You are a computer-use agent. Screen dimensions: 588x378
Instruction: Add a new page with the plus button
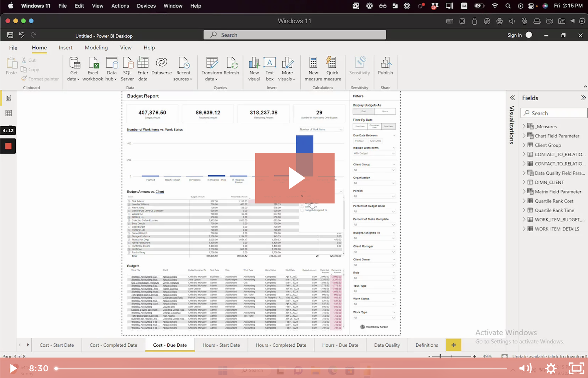point(454,345)
